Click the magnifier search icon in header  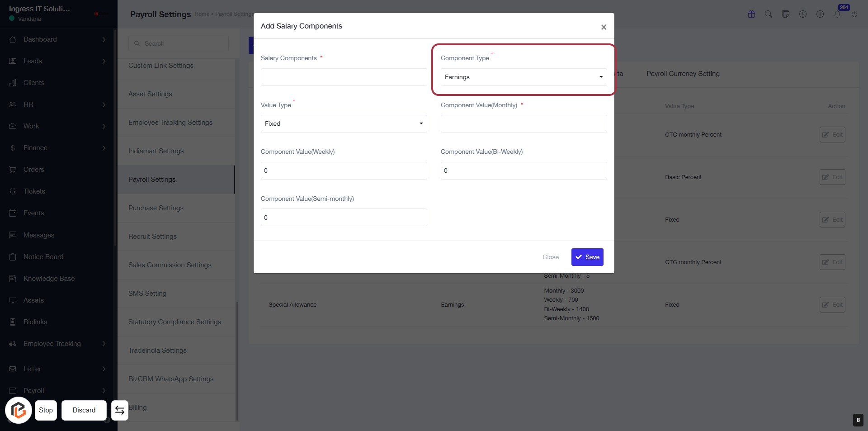tap(769, 14)
